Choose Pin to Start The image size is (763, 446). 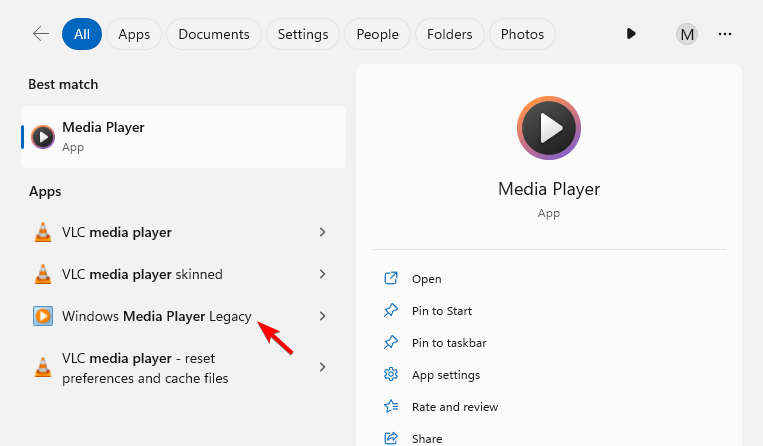(x=442, y=311)
